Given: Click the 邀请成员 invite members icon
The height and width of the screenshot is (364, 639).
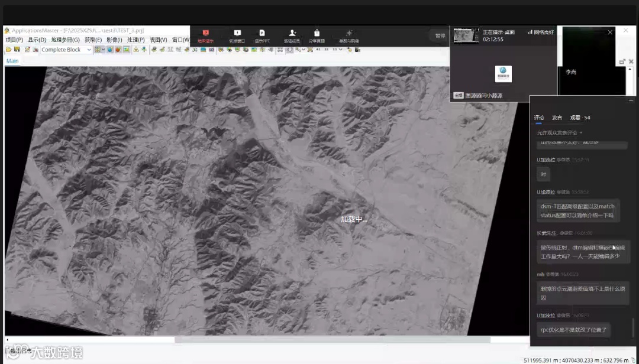Looking at the screenshot, I should (x=292, y=33).
